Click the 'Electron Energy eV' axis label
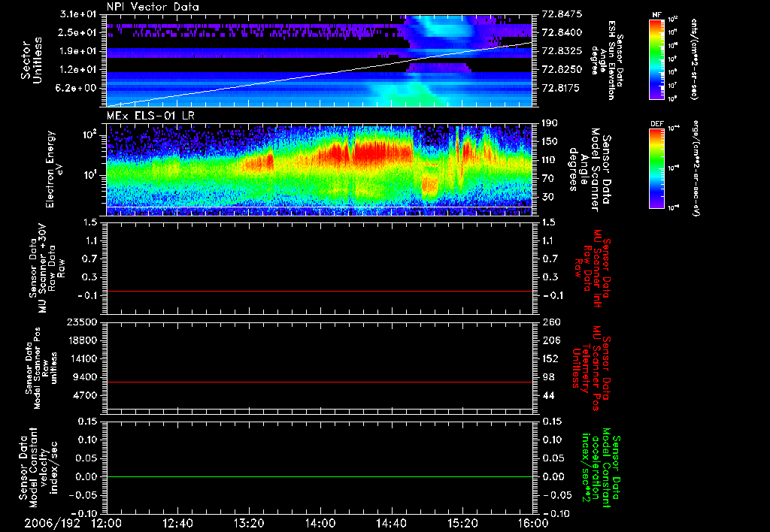This screenshot has height=532, width=770. (x=54, y=169)
